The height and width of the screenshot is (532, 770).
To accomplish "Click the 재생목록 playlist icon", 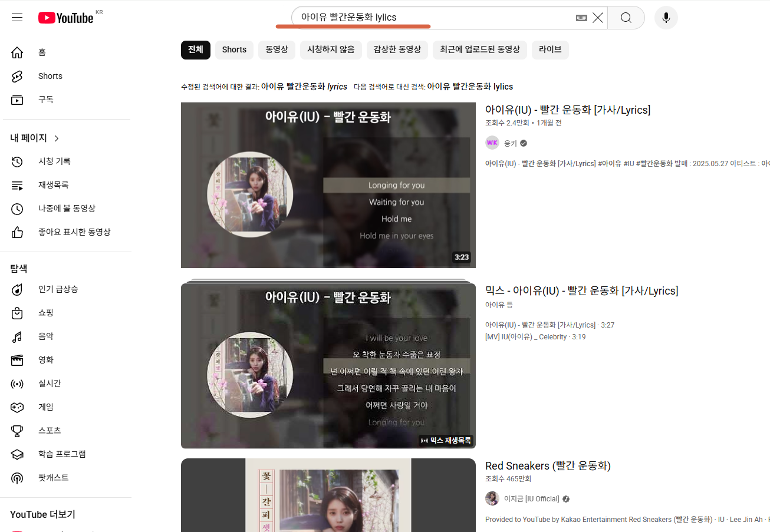I will pyautogui.click(x=17, y=185).
